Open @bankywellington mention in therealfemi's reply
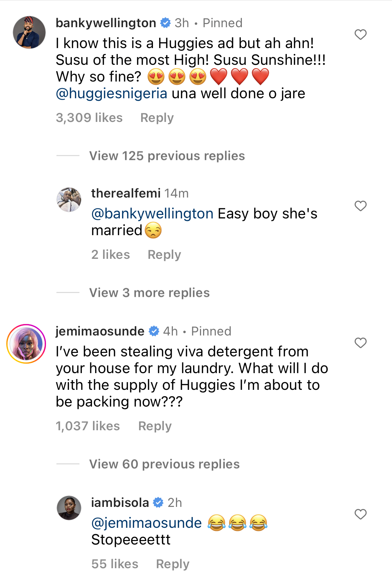 152,214
